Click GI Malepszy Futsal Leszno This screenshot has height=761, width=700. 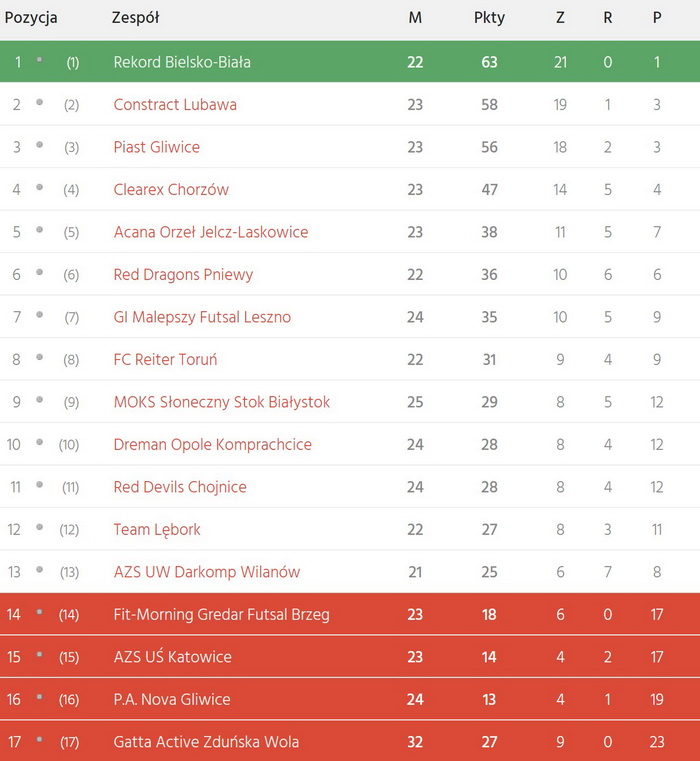click(x=202, y=317)
